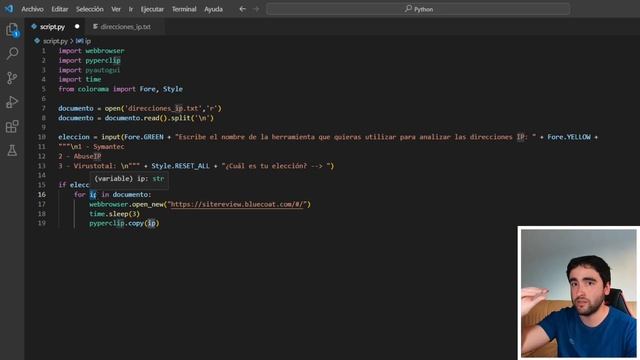The image size is (640, 360).
Task: Click line number 10 in the gutter
Action: pos(42,137)
